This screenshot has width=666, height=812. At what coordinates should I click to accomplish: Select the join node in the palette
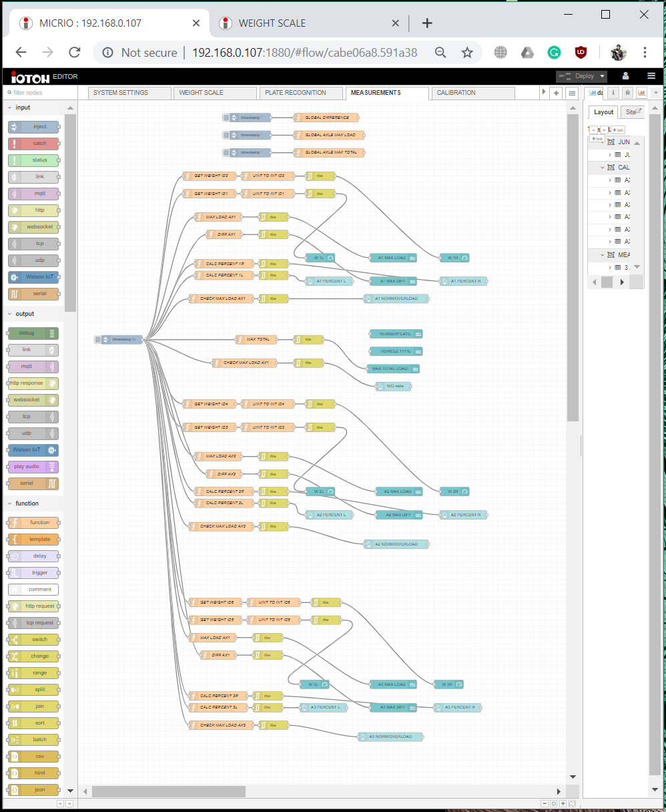point(33,706)
